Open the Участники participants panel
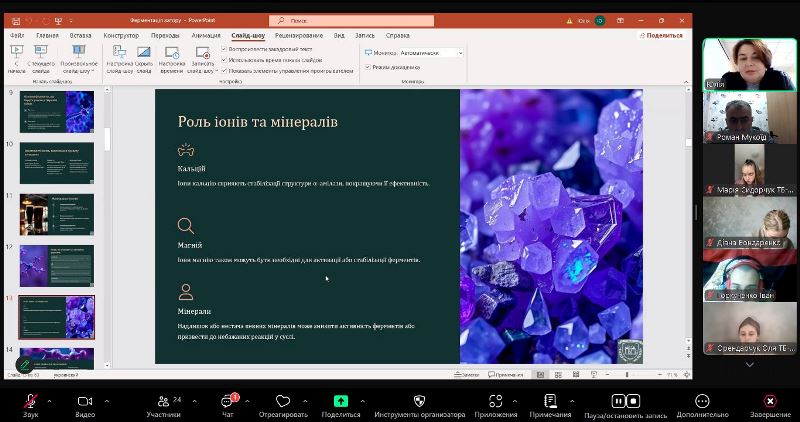This screenshot has width=800, height=422. point(162,400)
